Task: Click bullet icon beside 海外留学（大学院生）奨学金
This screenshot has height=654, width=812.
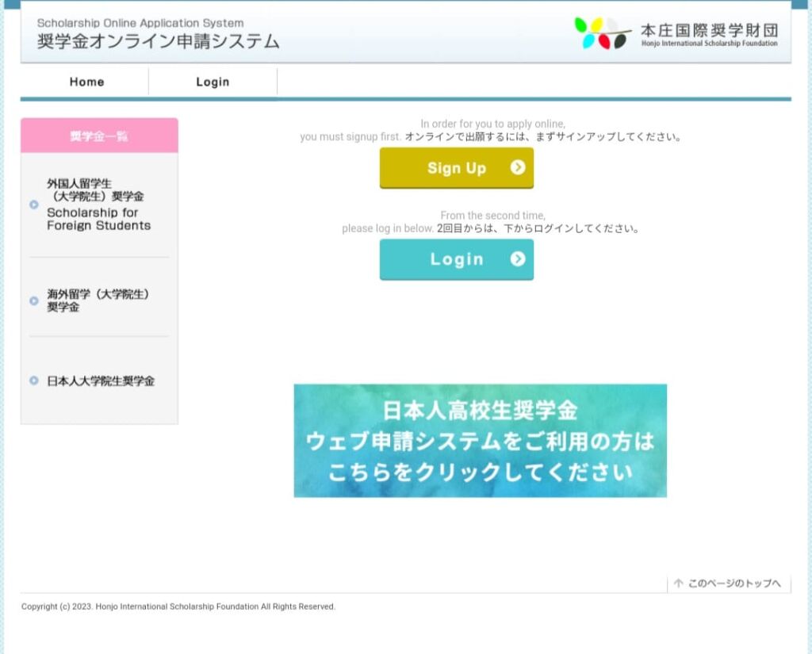Action: (34, 300)
